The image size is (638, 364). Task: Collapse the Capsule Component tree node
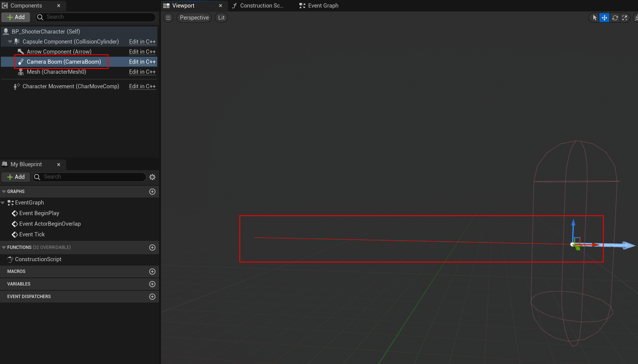[x=10, y=42]
